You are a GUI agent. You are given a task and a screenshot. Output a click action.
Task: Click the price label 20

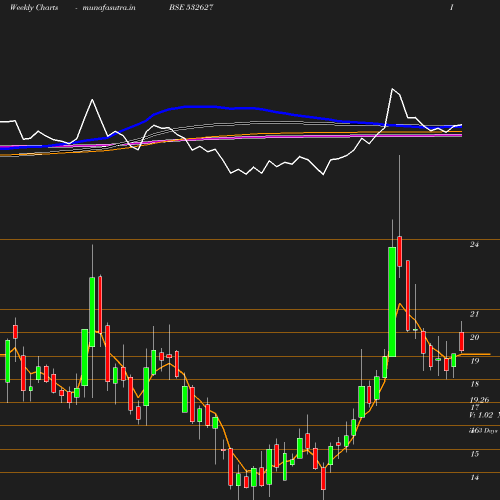(x=474, y=337)
